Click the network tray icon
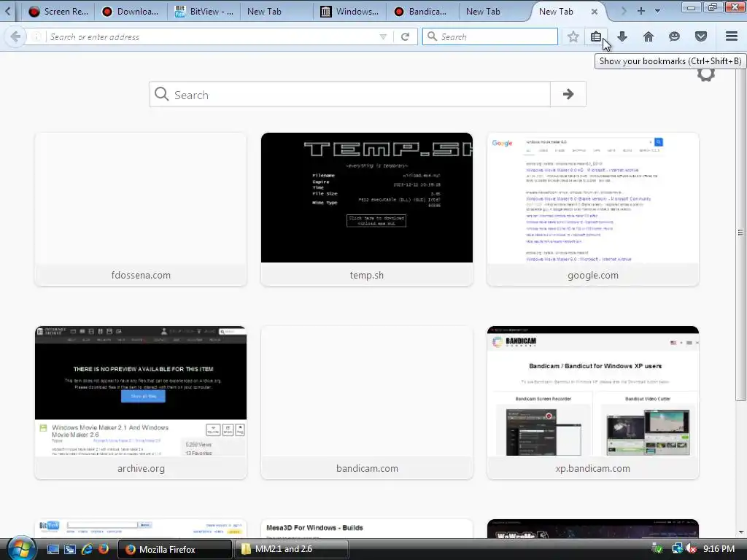Viewport: 747px width, 560px height. tap(678, 549)
